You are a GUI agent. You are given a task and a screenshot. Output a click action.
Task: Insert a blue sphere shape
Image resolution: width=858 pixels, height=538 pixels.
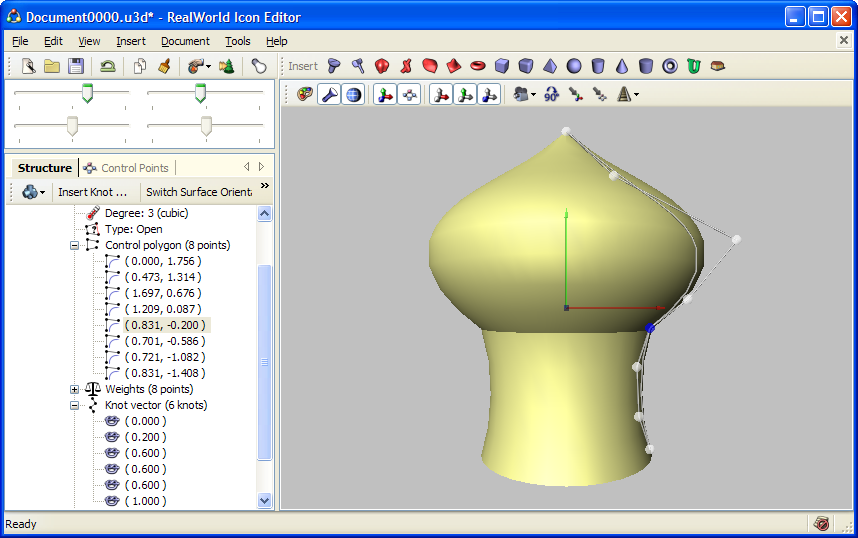[x=574, y=66]
